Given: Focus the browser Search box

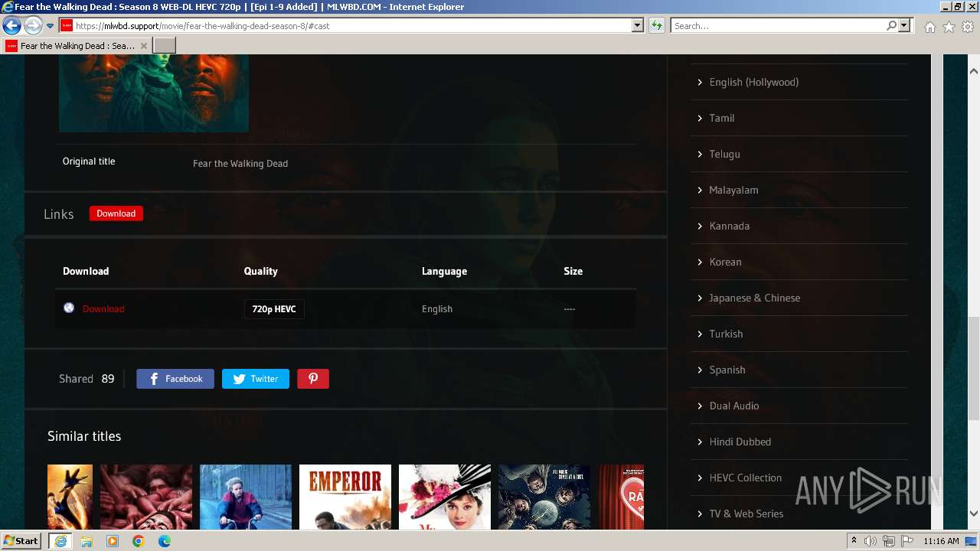Looking at the screenshot, I should coord(779,25).
